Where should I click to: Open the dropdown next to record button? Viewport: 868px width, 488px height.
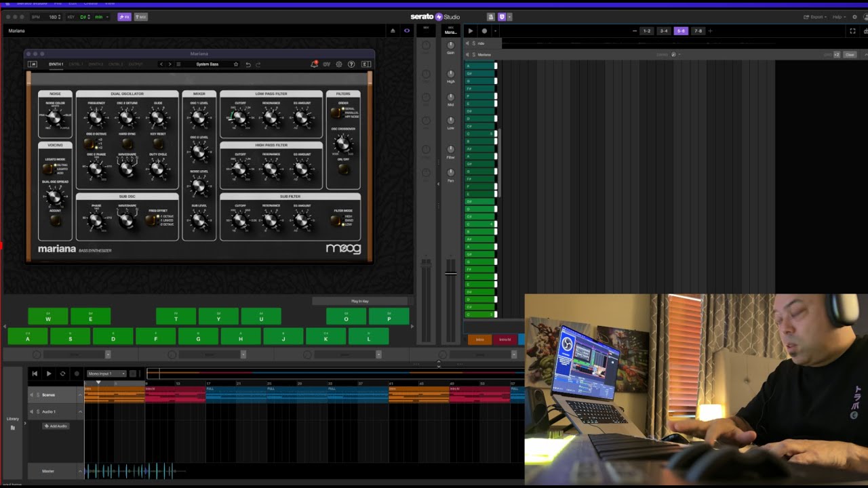(495, 30)
